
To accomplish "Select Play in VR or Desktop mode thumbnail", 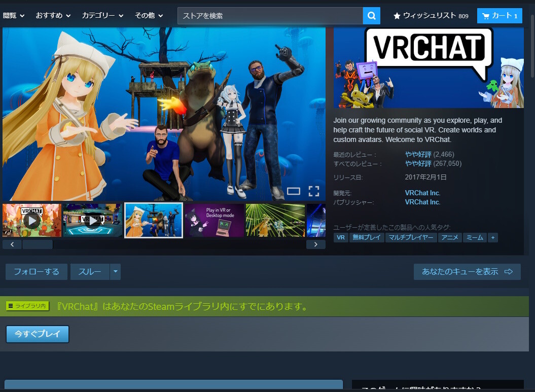I will pos(214,221).
